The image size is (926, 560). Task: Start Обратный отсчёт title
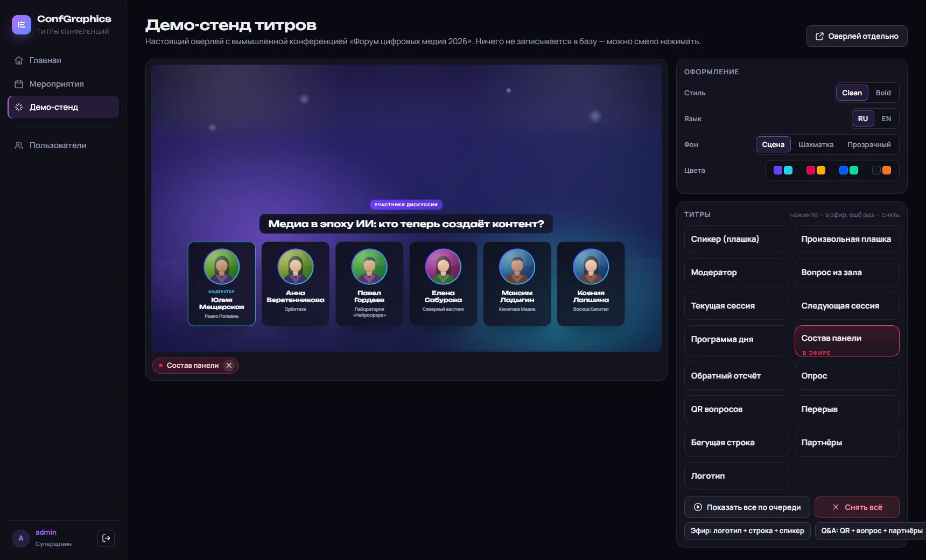pos(736,376)
